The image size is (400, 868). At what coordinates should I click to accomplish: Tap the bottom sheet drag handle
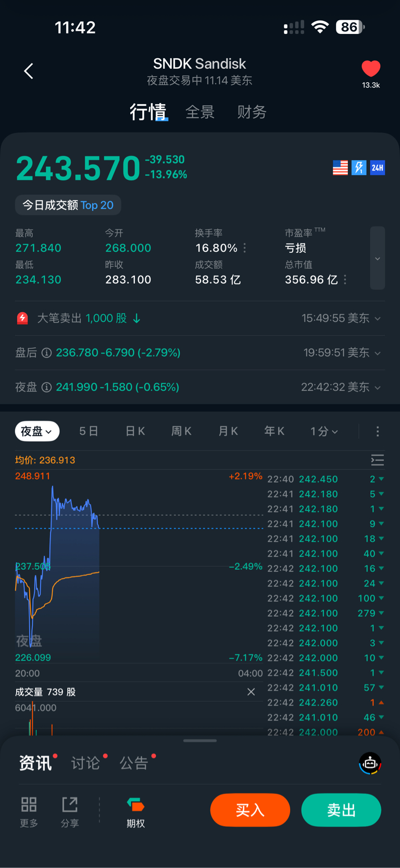pos(200,740)
